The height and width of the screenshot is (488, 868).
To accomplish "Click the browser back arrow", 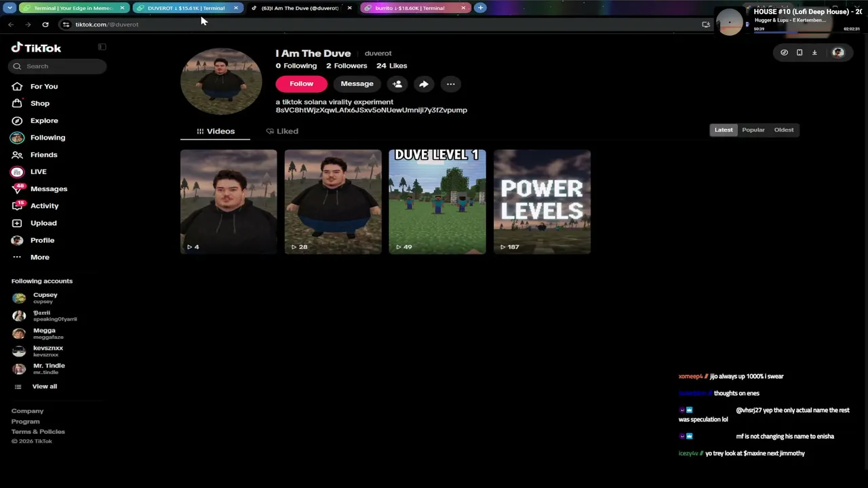I will pos(11,24).
